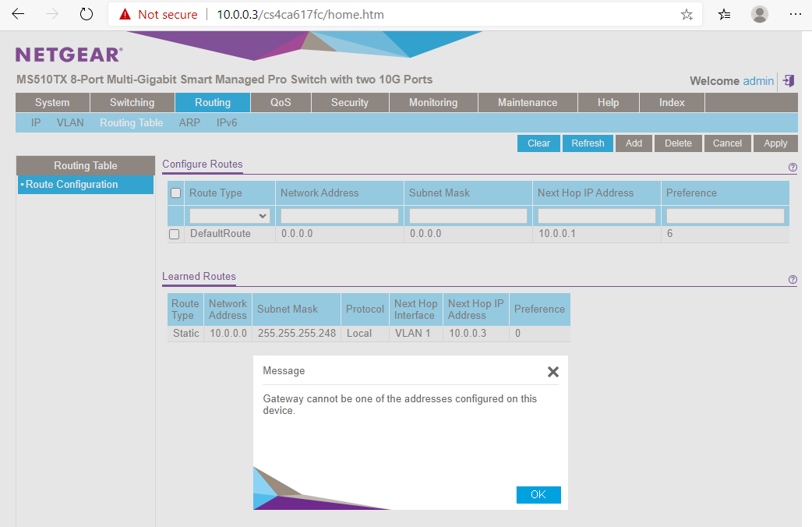The width and height of the screenshot is (812, 527).
Task: Click learned route preference value 0
Action: [x=518, y=333]
